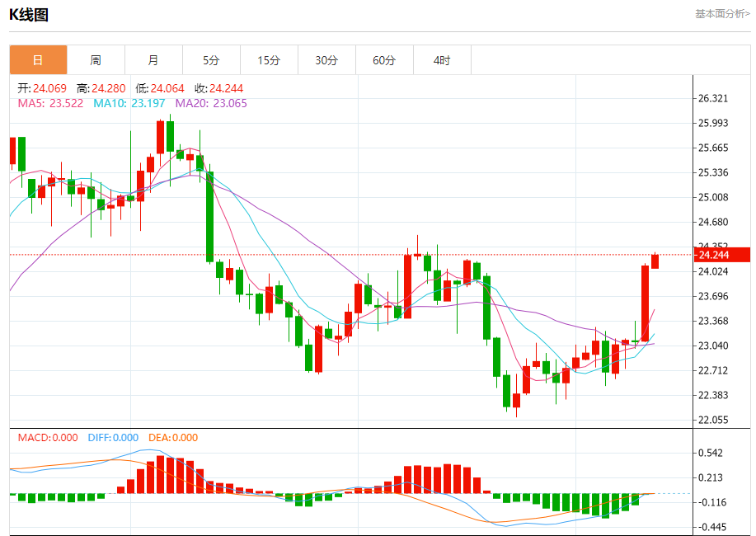Switch to the 月 monthly tab
Screen dimensions: 756x536
pyautogui.click(x=153, y=60)
